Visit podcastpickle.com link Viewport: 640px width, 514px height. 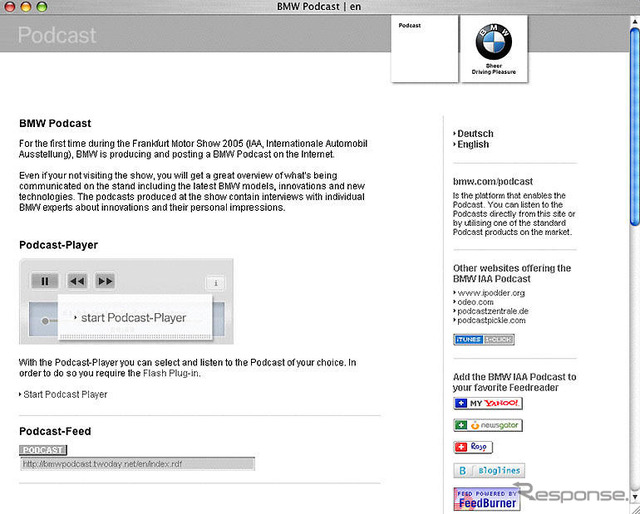491,320
